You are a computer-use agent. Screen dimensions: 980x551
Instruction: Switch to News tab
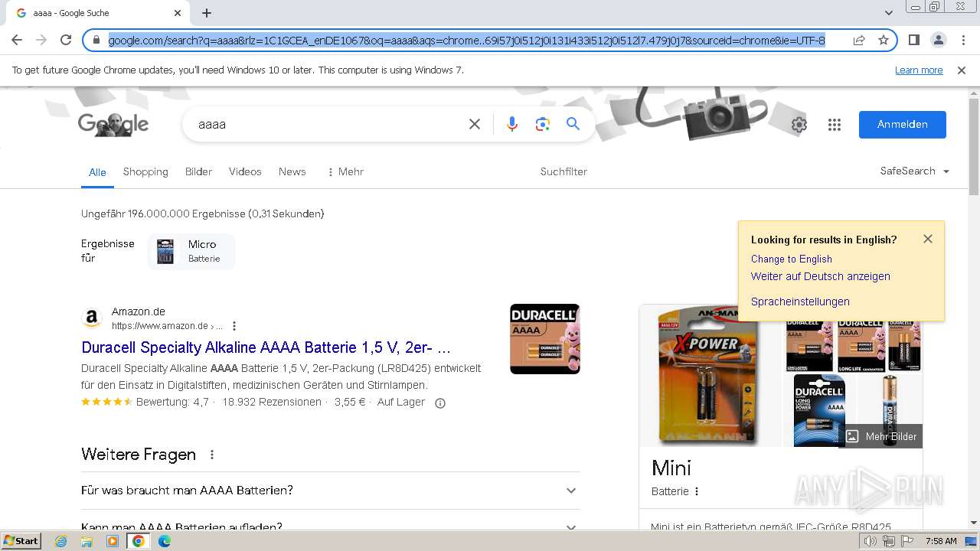tap(292, 171)
